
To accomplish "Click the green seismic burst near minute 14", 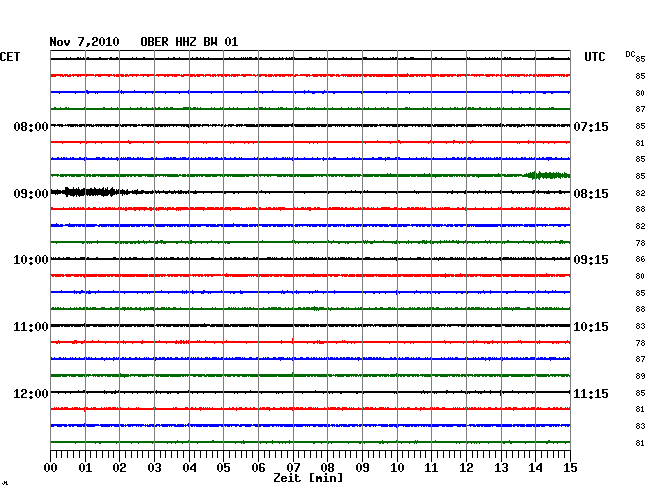I will tap(546, 175).
